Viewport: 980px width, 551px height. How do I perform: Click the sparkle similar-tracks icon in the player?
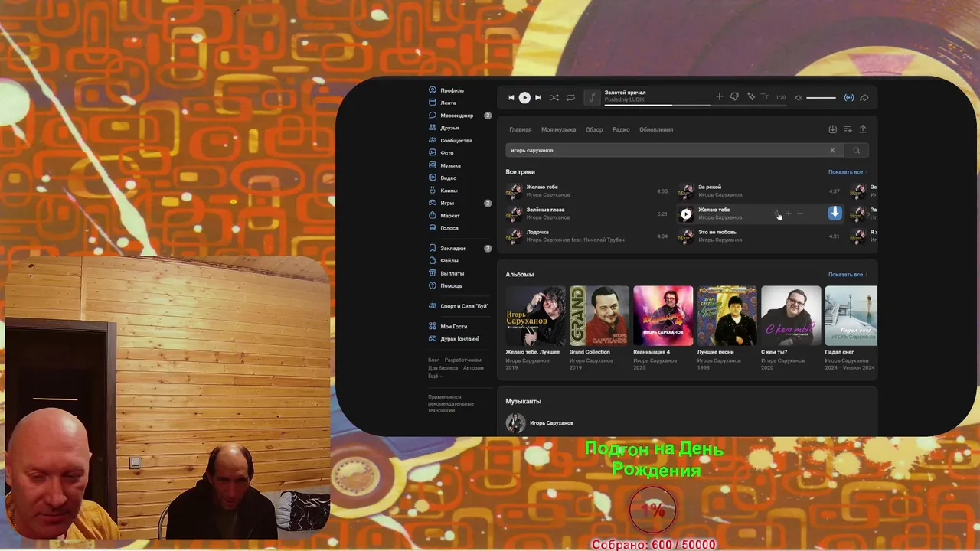pyautogui.click(x=751, y=97)
